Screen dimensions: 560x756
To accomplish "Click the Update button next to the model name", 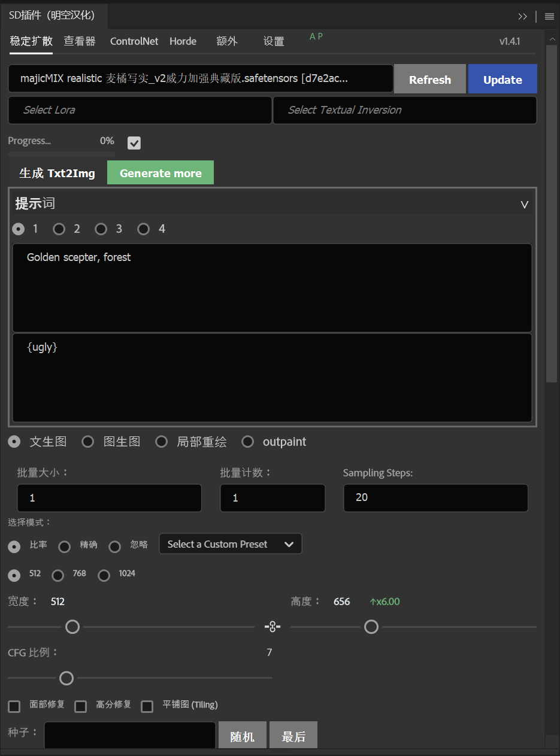I will 503,79.
